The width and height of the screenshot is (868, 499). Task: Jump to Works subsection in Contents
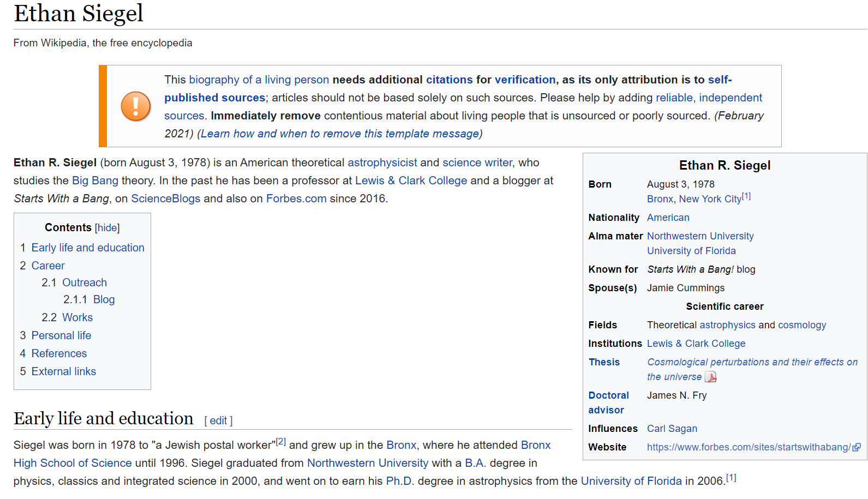(x=77, y=317)
